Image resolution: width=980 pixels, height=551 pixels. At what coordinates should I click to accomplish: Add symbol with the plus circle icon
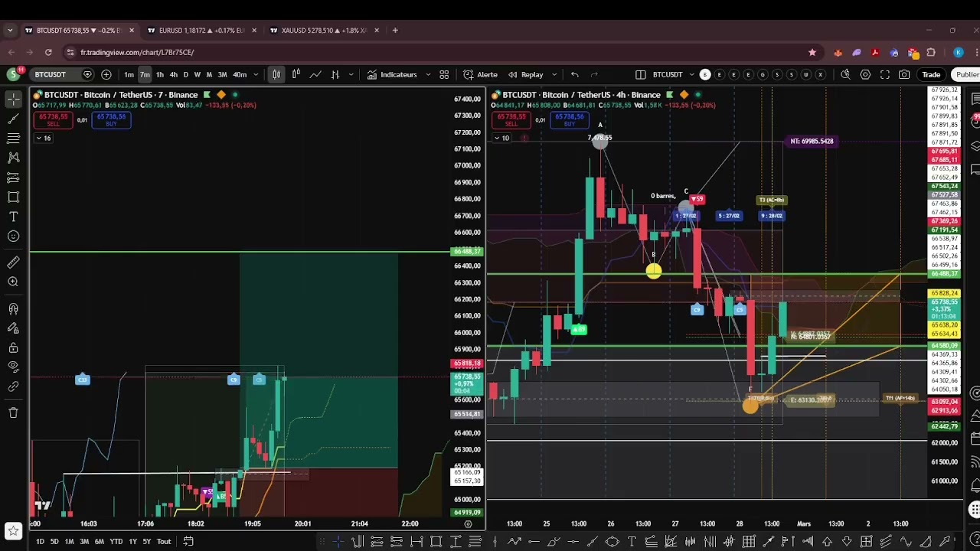point(106,74)
